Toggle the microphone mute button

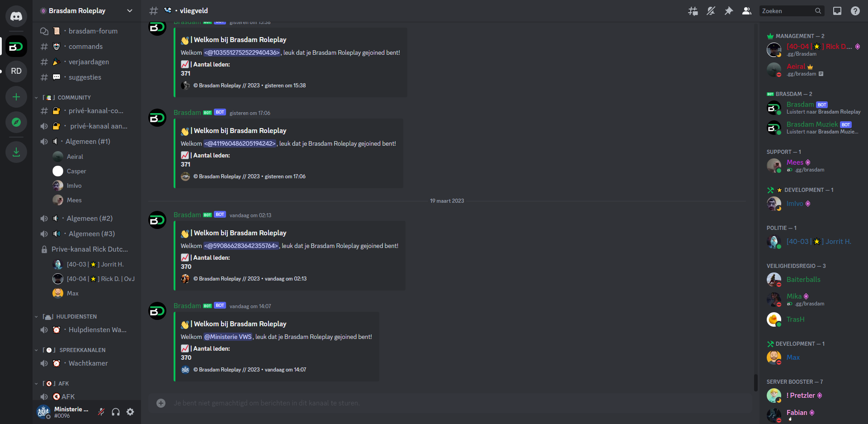click(101, 412)
